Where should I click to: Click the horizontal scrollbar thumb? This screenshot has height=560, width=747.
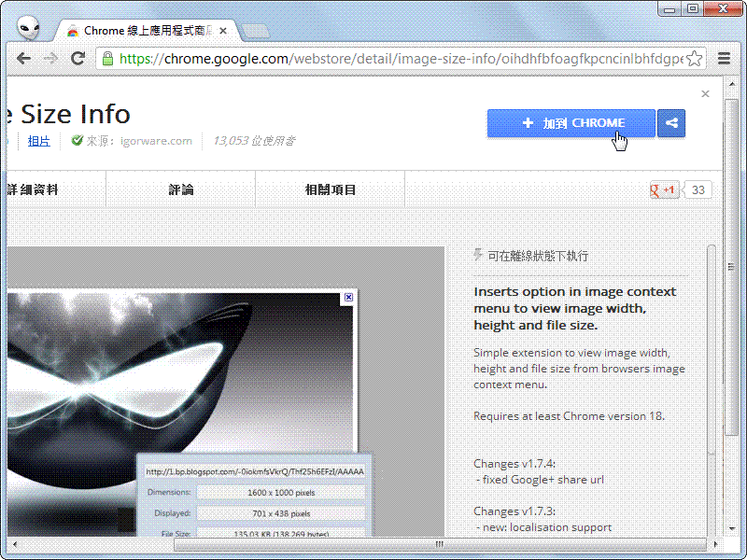pos(440,544)
